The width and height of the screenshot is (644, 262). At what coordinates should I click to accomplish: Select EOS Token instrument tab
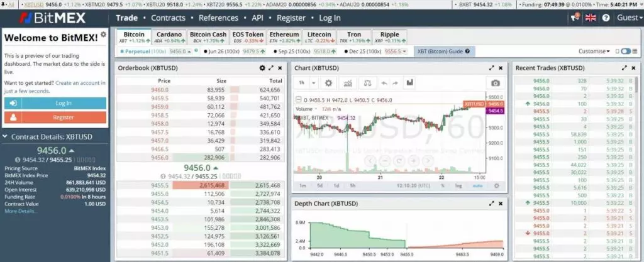pyautogui.click(x=248, y=37)
